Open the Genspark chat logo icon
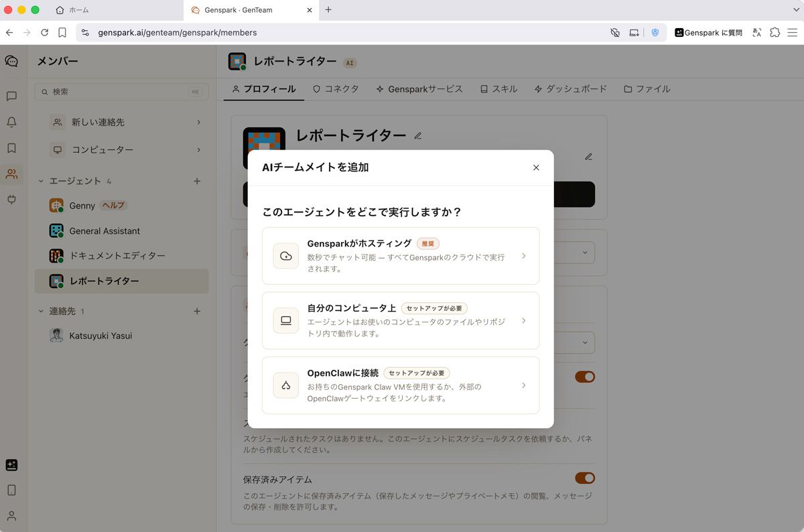 tap(11, 61)
